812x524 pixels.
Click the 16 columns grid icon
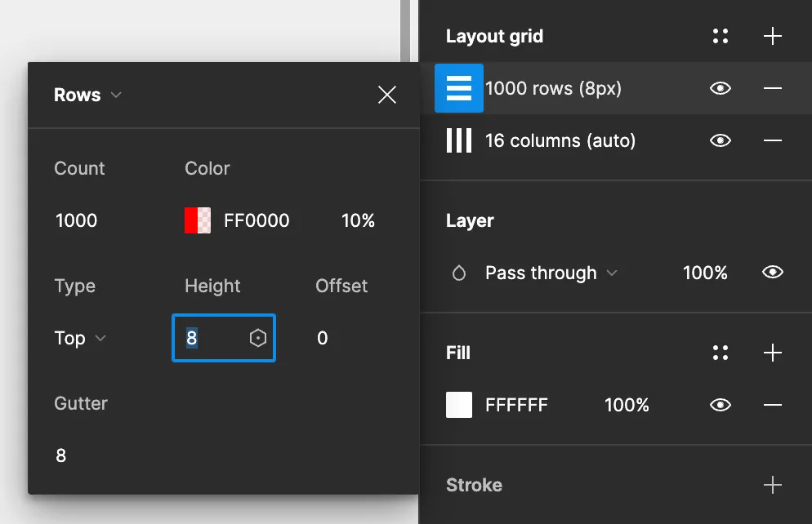(459, 140)
